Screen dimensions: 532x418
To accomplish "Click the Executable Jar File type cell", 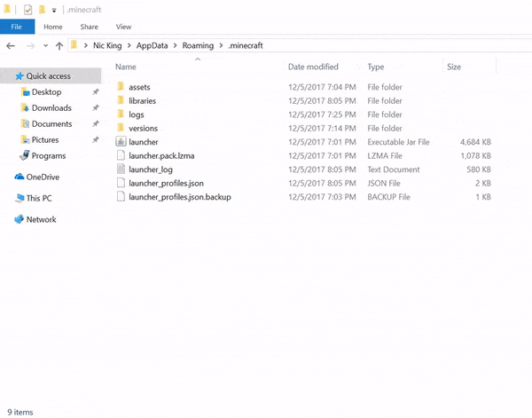I will (x=398, y=142).
